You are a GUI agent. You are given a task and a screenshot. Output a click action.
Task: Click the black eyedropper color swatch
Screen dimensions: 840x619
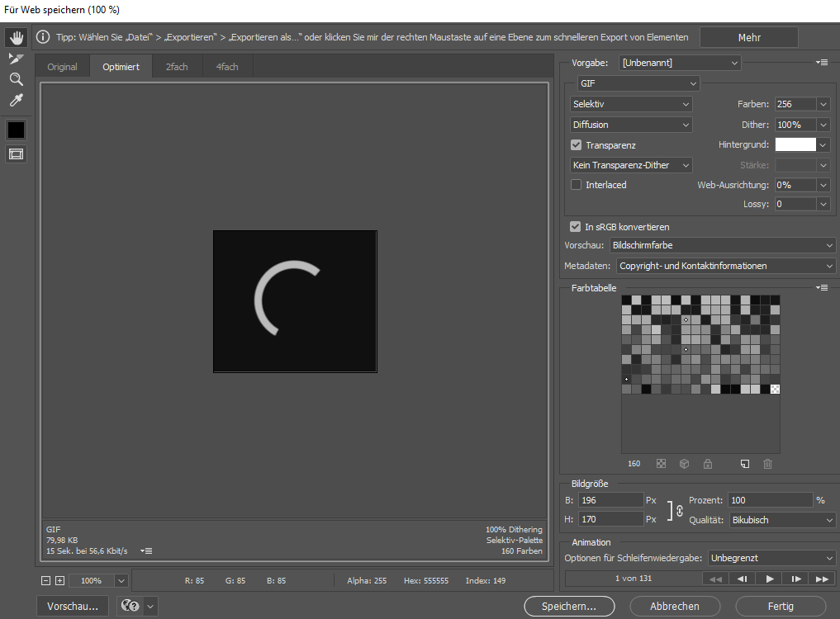[x=16, y=130]
